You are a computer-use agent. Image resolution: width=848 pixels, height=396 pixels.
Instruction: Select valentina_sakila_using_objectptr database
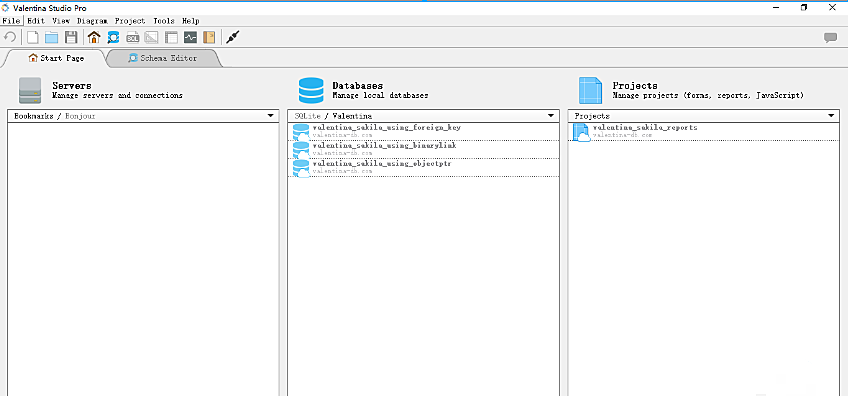coord(423,167)
